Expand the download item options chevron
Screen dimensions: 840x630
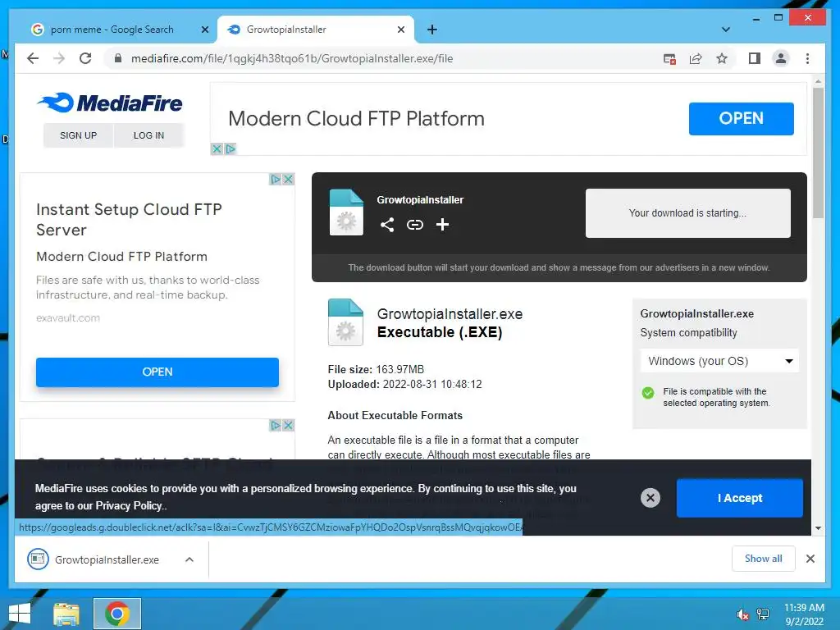click(x=189, y=559)
